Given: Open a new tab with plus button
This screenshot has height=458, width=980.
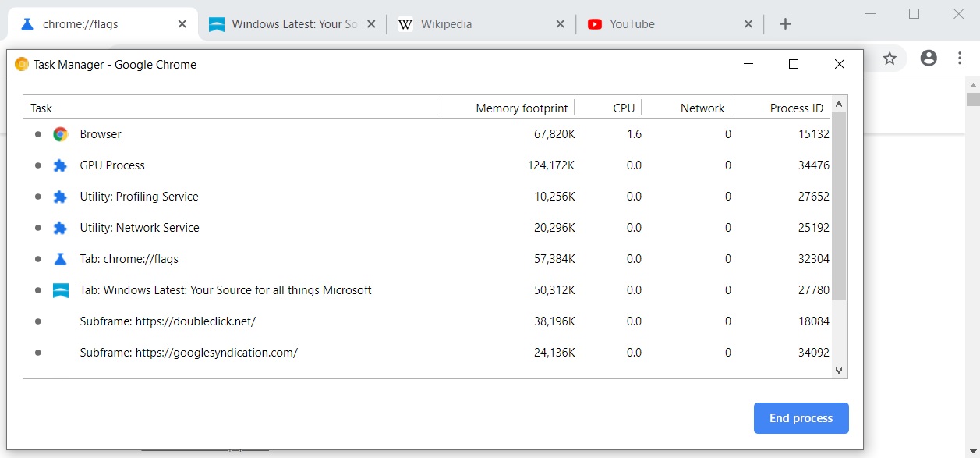Looking at the screenshot, I should (785, 24).
